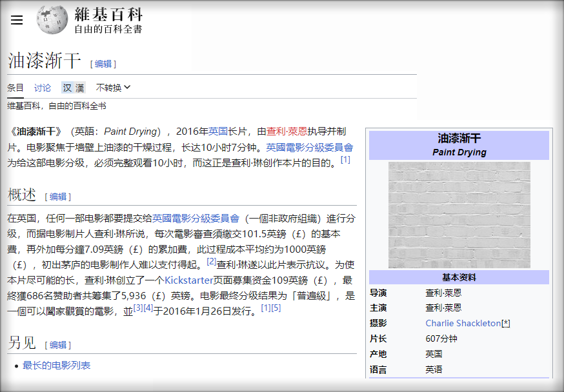Edit the 另见 section
Screen dimensions: 564x392
click(58, 345)
